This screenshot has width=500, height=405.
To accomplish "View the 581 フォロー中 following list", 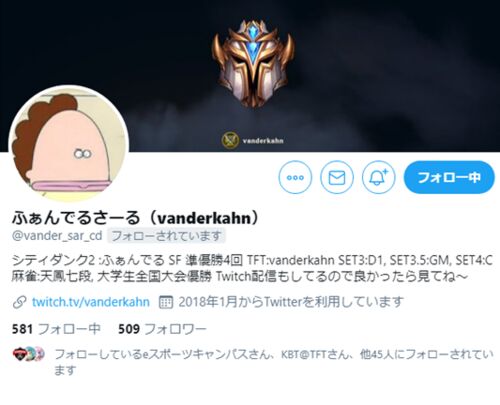I will coord(56,329).
